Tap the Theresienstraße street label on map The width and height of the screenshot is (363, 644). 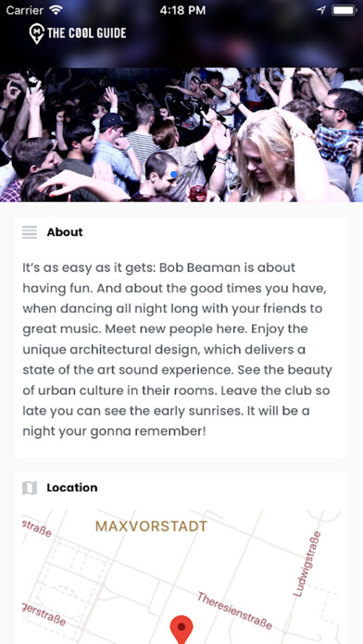(234, 611)
